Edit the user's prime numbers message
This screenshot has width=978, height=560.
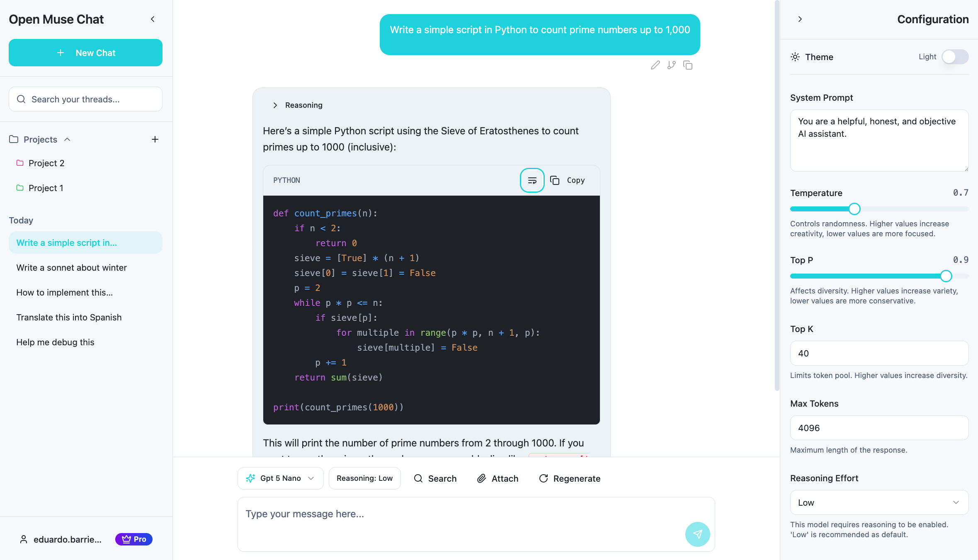pyautogui.click(x=655, y=65)
